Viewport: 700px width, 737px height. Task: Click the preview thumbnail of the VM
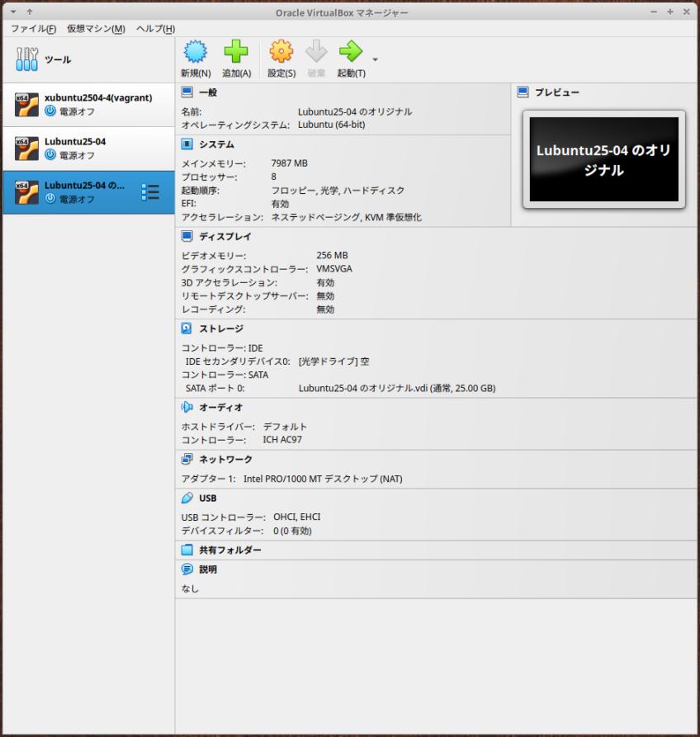click(604, 158)
